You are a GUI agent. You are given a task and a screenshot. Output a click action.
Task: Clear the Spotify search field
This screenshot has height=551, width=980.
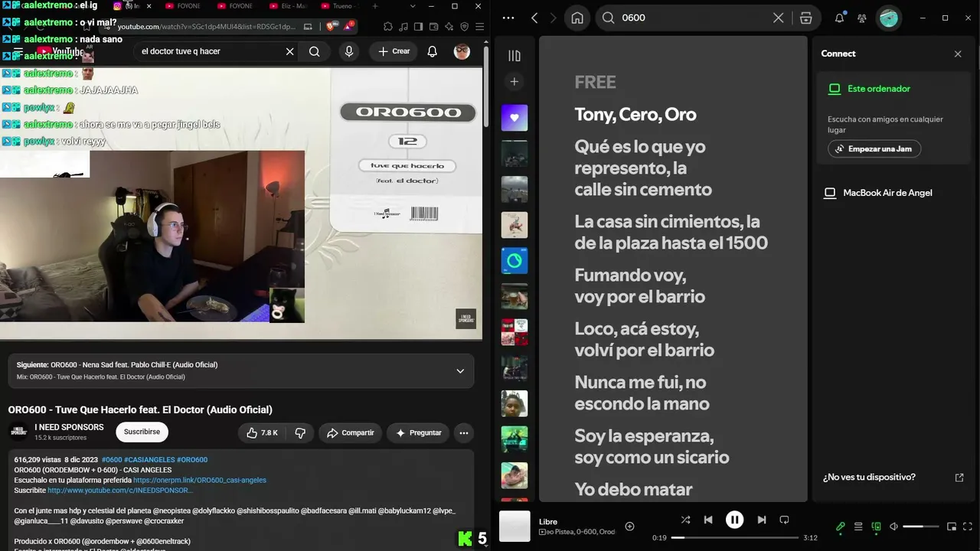778,18
